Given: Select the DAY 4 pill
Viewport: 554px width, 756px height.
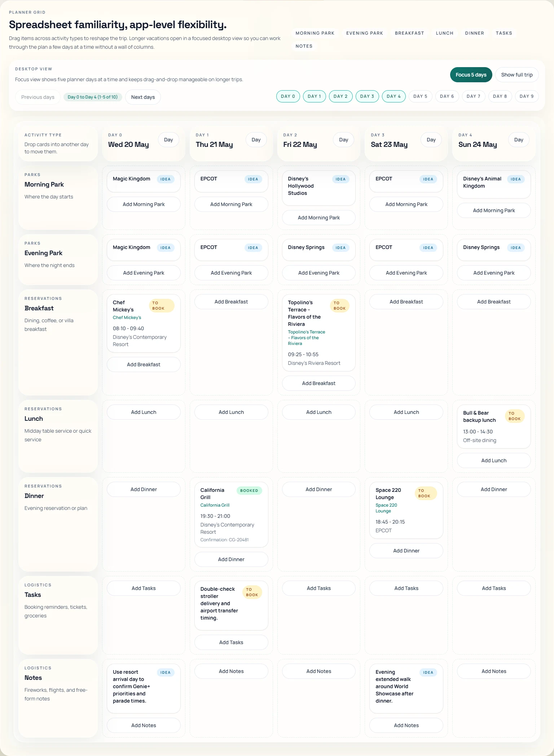Looking at the screenshot, I should (x=393, y=96).
